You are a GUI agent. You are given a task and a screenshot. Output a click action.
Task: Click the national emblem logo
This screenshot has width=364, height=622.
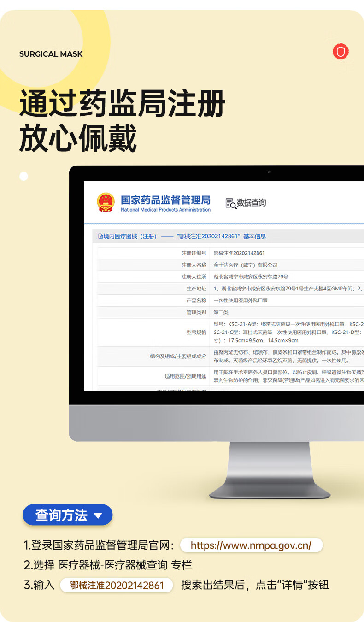click(x=106, y=202)
